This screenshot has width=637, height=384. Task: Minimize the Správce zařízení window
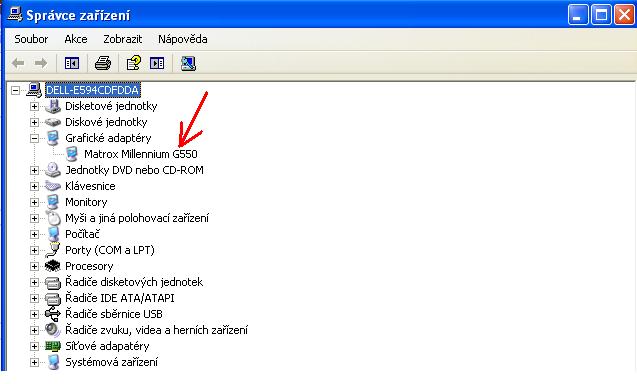point(578,15)
